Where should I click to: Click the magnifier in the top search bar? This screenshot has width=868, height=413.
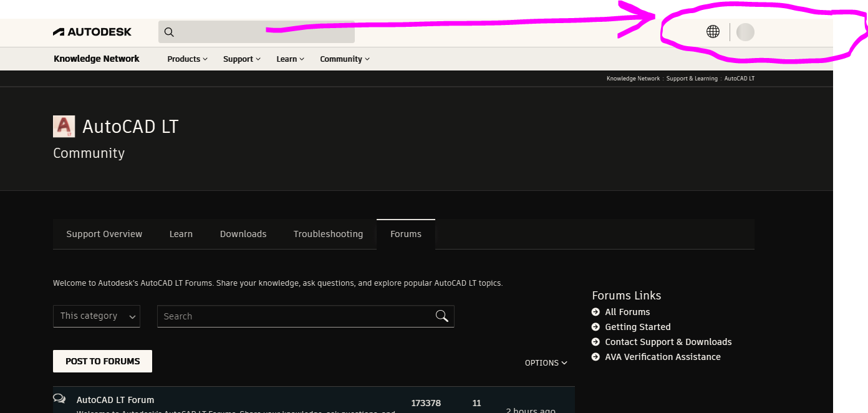point(168,31)
